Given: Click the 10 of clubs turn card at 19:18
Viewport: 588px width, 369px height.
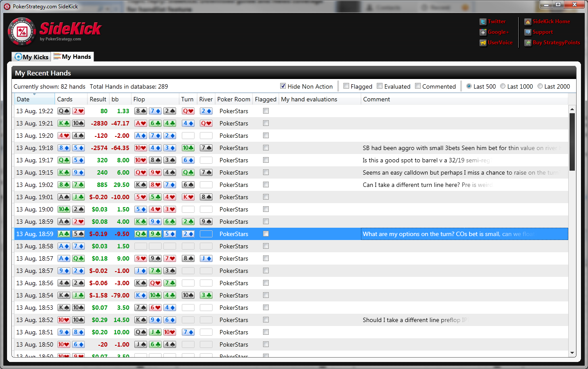Looking at the screenshot, I should point(188,148).
